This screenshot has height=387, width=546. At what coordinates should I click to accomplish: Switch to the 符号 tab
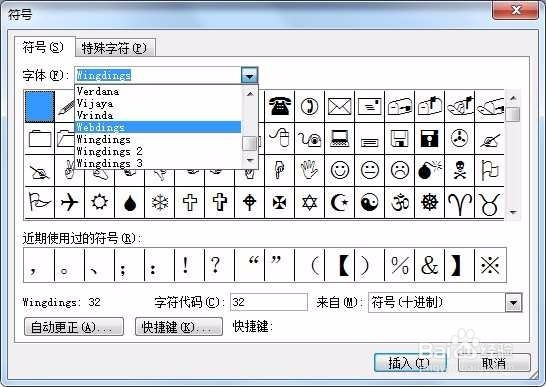44,47
